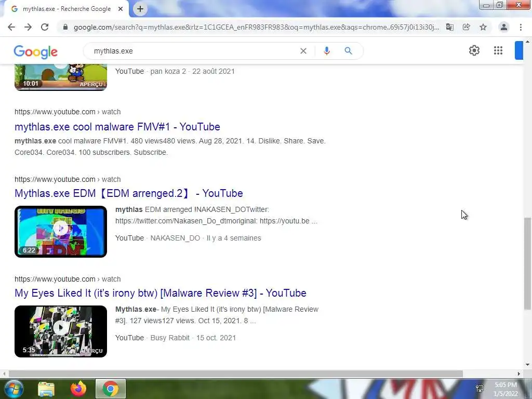Open the Windows Start menu
532x399 pixels.
[13, 389]
